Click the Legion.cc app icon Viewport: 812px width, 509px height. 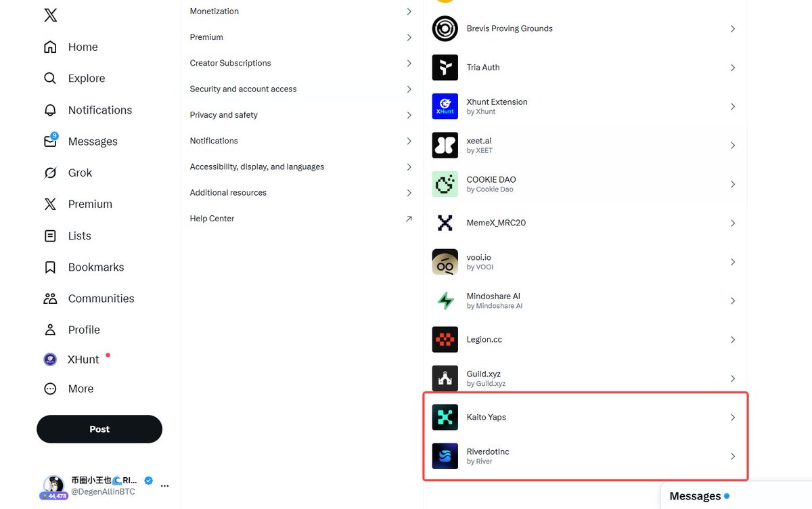point(445,340)
